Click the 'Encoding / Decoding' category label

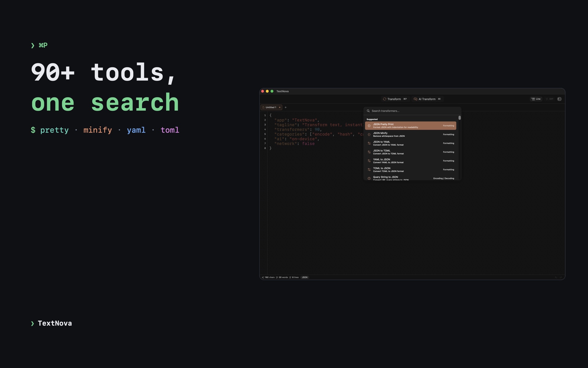[x=443, y=178]
